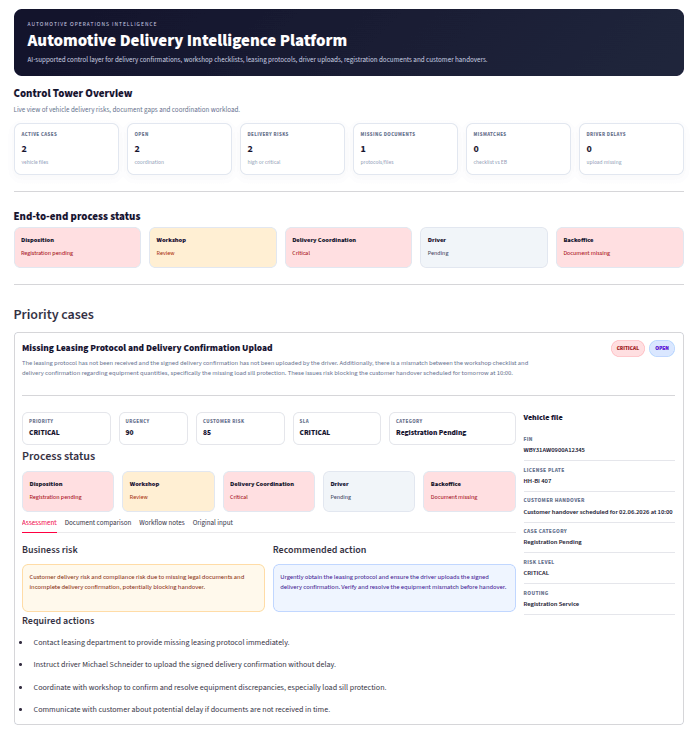Click the CRITICAL badge on priority case
Image resolution: width=690 pixels, height=732 pixels.
pyautogui.click(x=627, y=348)
